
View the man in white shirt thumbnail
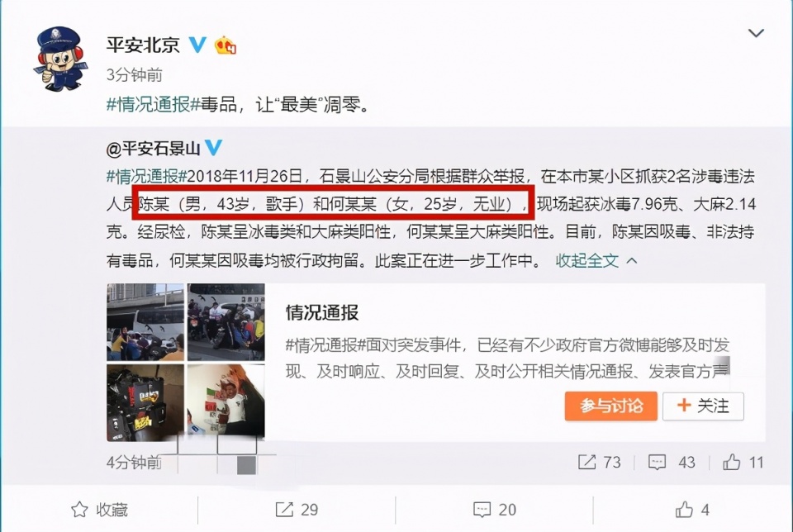pos(226,401)
